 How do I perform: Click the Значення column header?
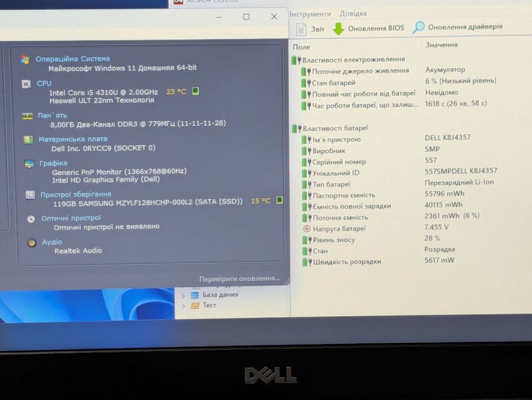442,45
